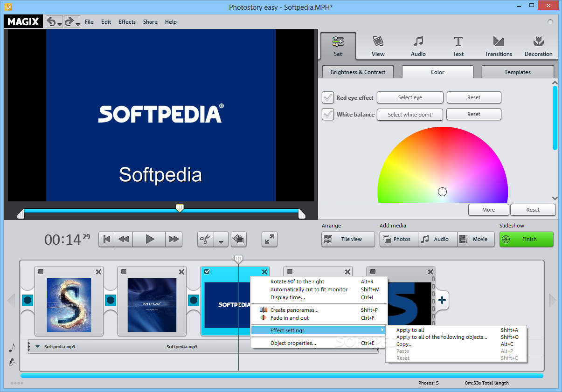Select Apply to all in submenu

456,330
